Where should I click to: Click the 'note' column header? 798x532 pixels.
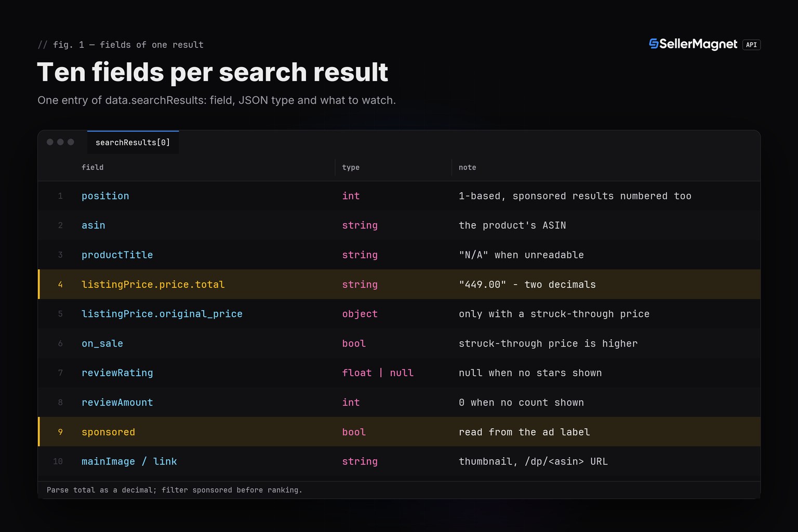(x=468, y=167)
